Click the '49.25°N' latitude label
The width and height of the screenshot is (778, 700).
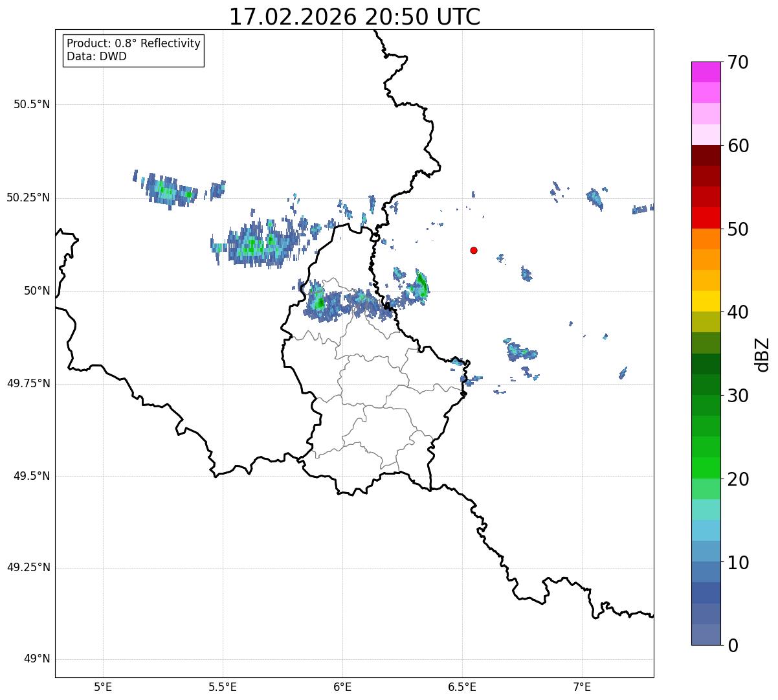(x=28, y=567)
